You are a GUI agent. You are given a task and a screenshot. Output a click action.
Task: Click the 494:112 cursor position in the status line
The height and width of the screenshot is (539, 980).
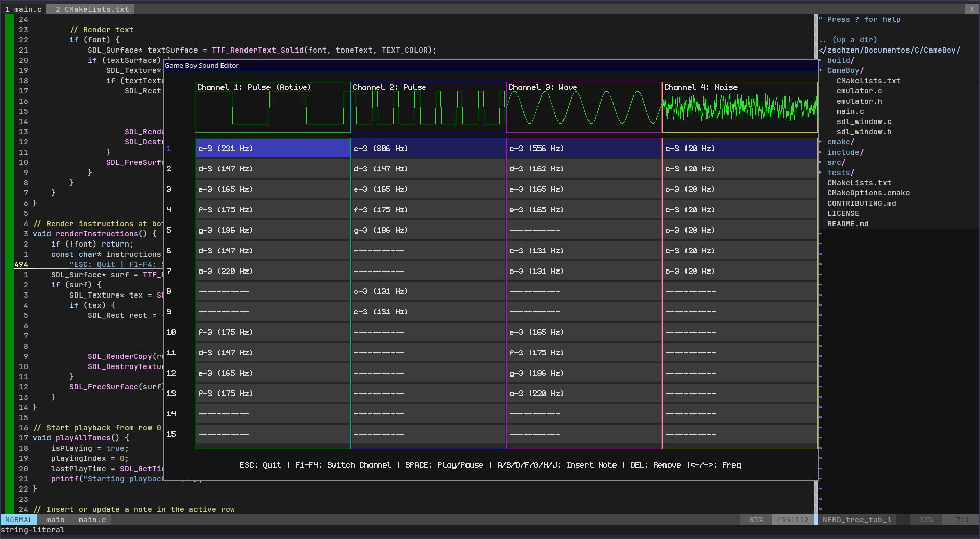point(793,520)
